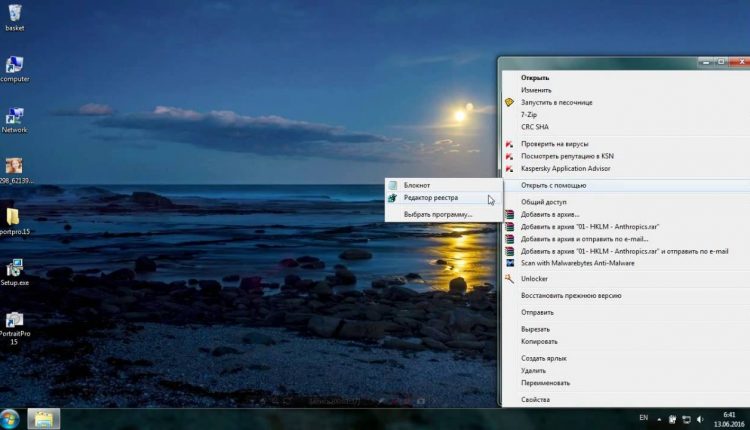The height and width of the screenshot is (430, 750).
Task: Open Свойства in the context menu
Action: tap(535, 400)
